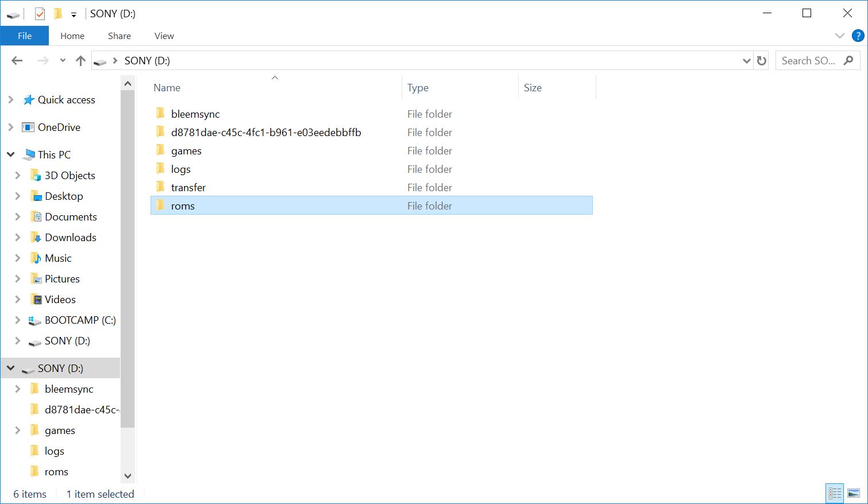Click the Properties icon in quick access toolbar
The image size is (868, 504).
click(40, 14)
